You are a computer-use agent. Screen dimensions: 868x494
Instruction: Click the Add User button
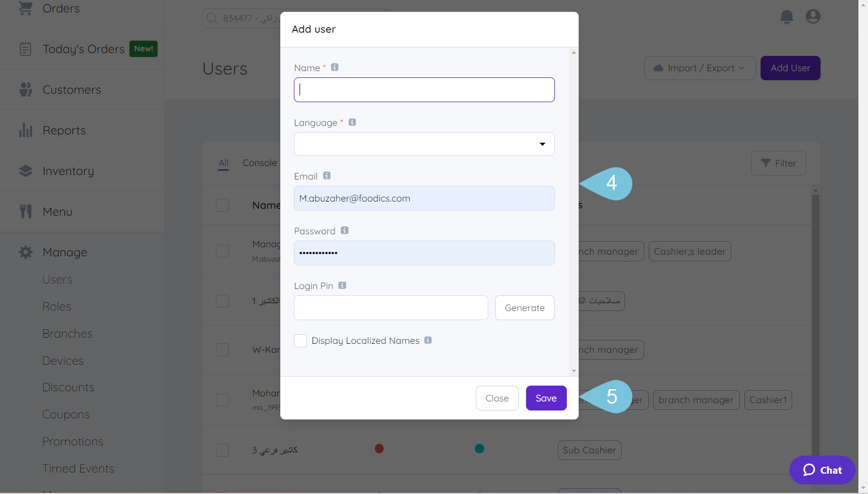click(x=791, y=68)
